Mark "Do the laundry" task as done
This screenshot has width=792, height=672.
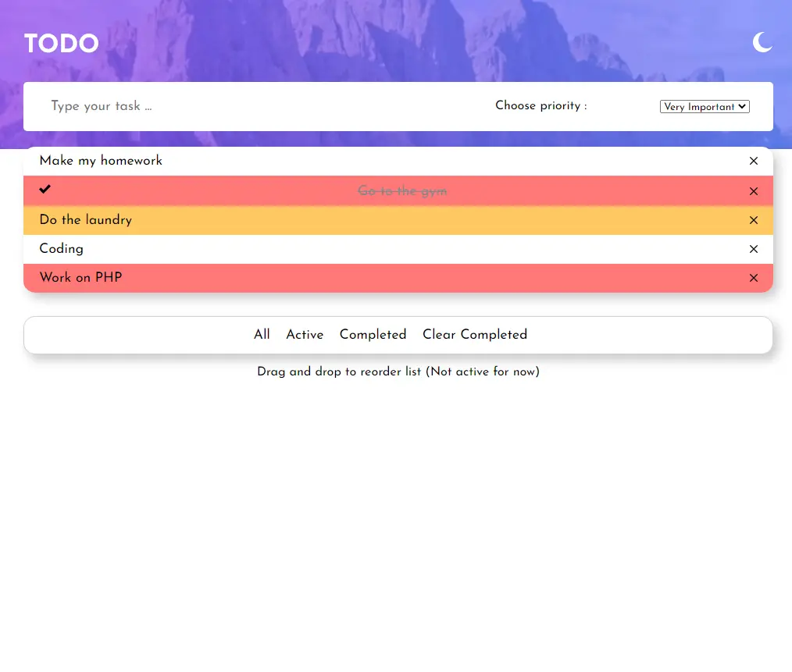click(x=86, y=220)
